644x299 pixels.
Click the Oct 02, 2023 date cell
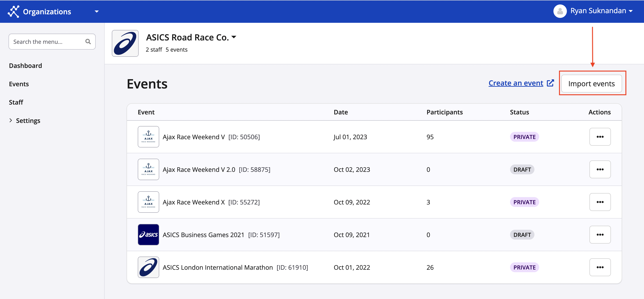[x=352, y=170]
